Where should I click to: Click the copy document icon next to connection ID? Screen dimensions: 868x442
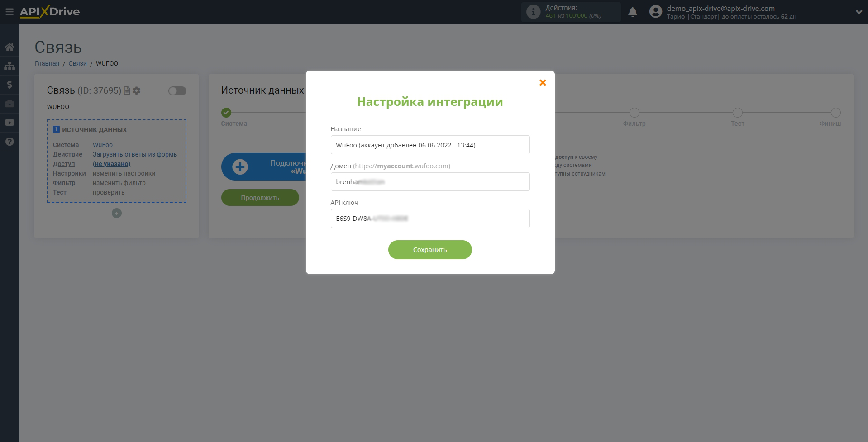[x=127, y=90]
